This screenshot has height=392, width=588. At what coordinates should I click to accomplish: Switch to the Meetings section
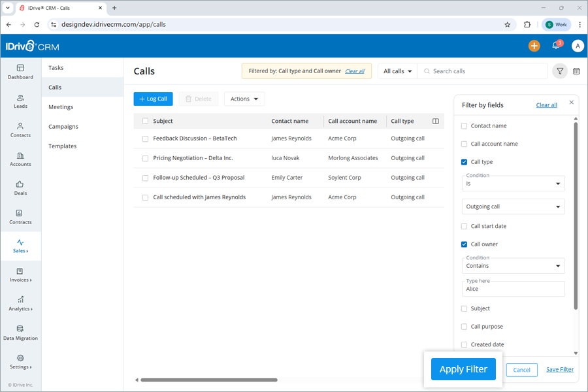click(x=61, y=106)
